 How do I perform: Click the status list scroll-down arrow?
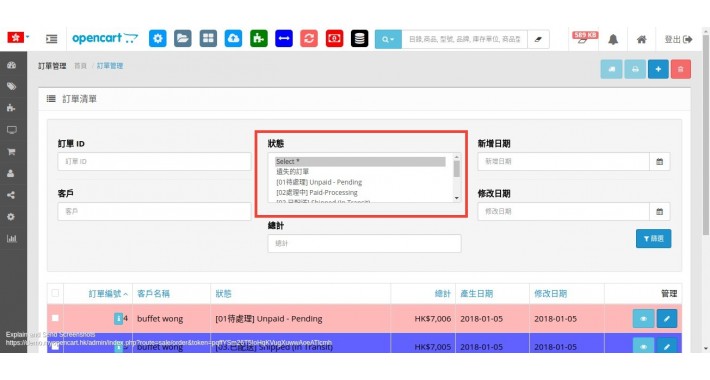[x=456, y=198]
